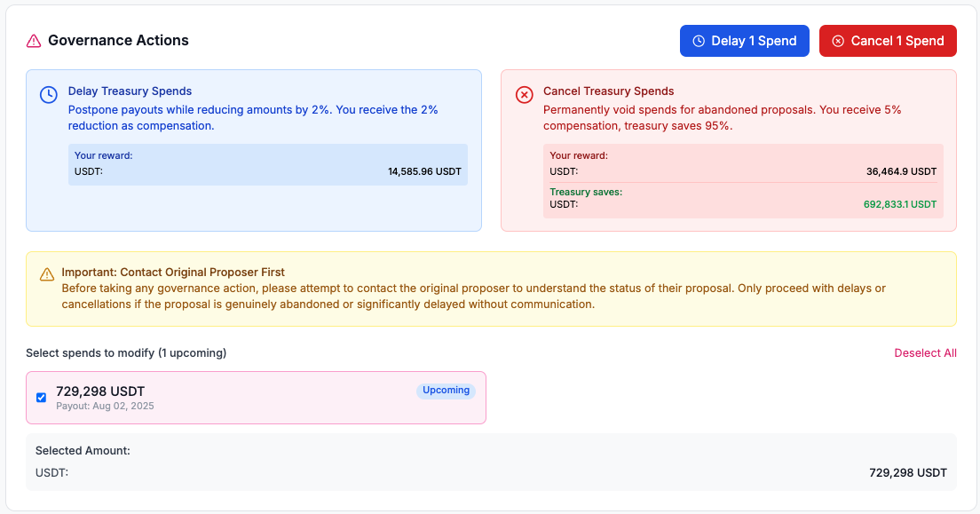Click the 36,464.9 USDT cancel reward value
This screenshot has width=980, height=514.
901,171
